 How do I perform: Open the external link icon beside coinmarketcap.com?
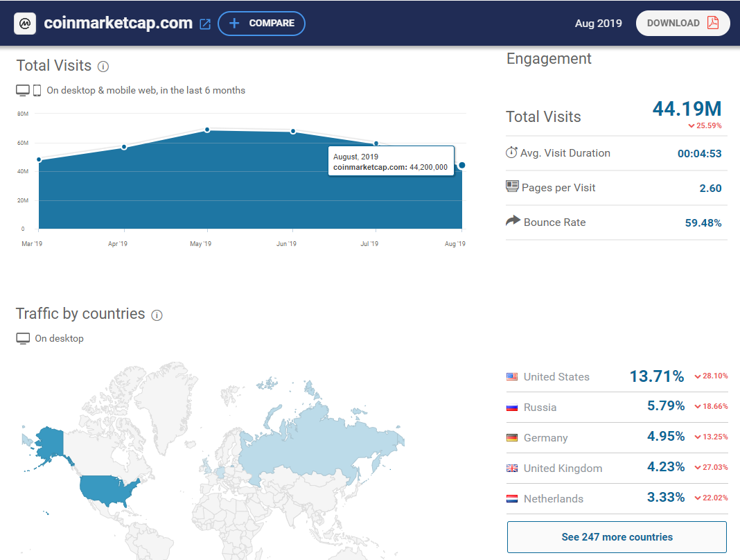click(x=205, y=24)
